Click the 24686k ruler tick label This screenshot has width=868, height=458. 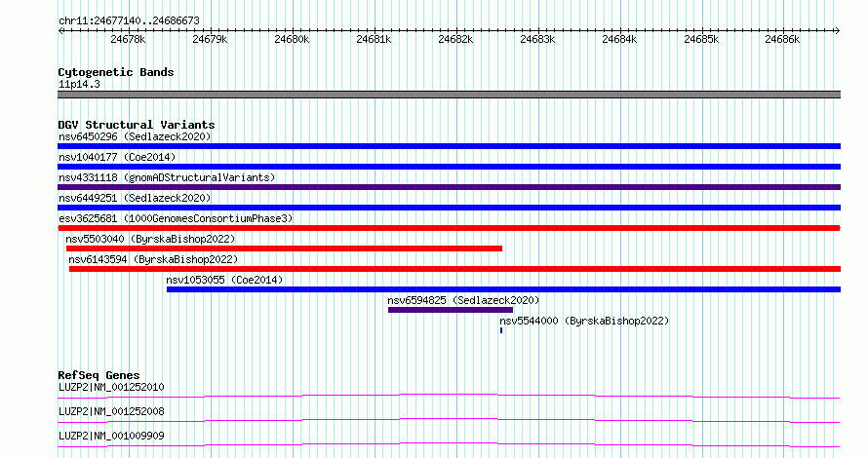click(782, 39)
